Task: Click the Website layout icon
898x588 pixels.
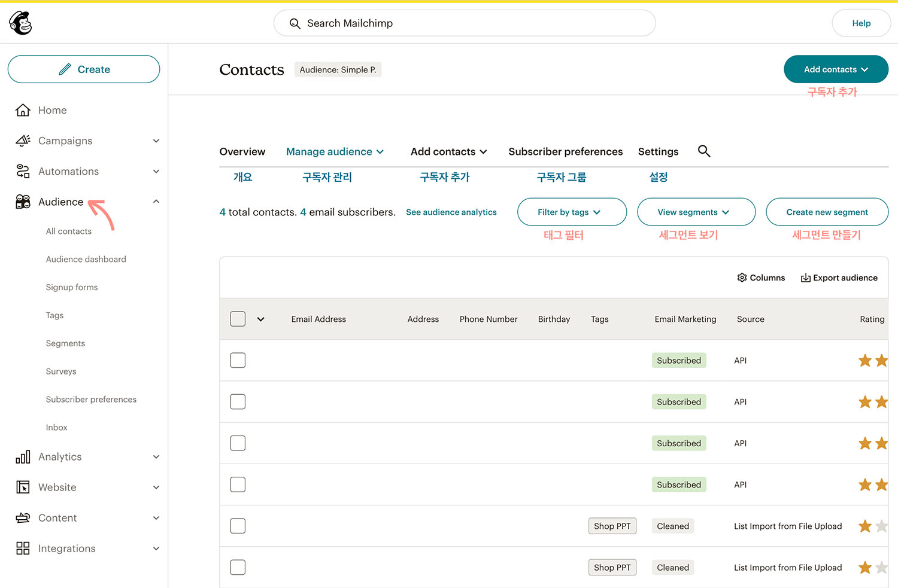Action: pos(23,488)
